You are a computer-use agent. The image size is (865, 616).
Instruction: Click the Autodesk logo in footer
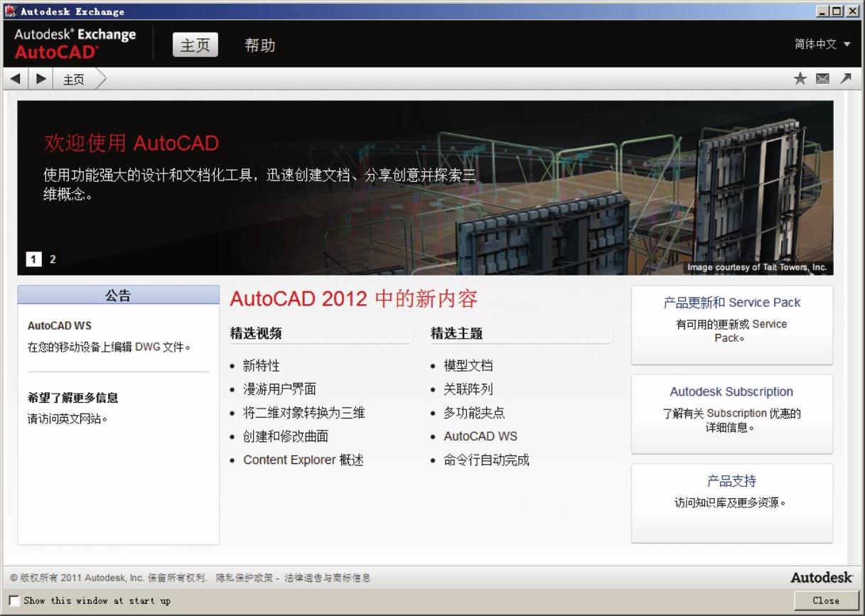pos(822,578)
